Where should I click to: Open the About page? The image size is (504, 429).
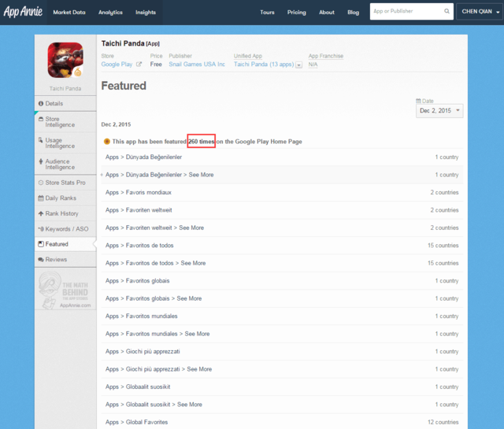(x=327, y=13)
